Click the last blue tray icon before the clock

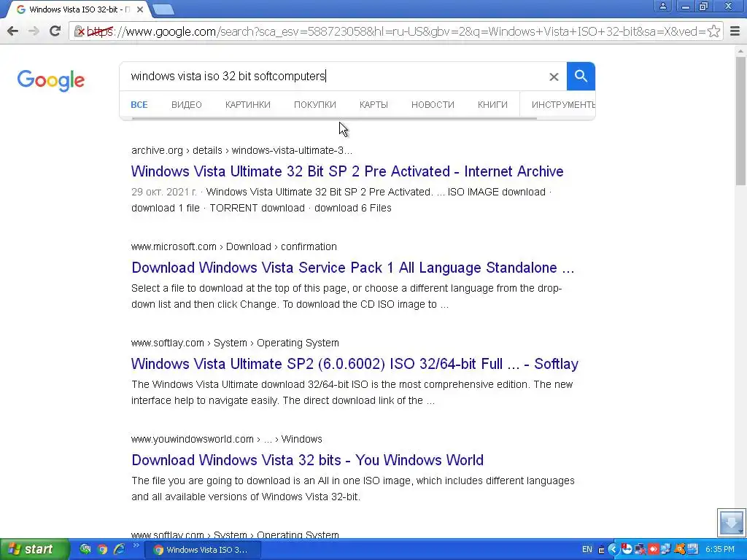click(693, 550)
